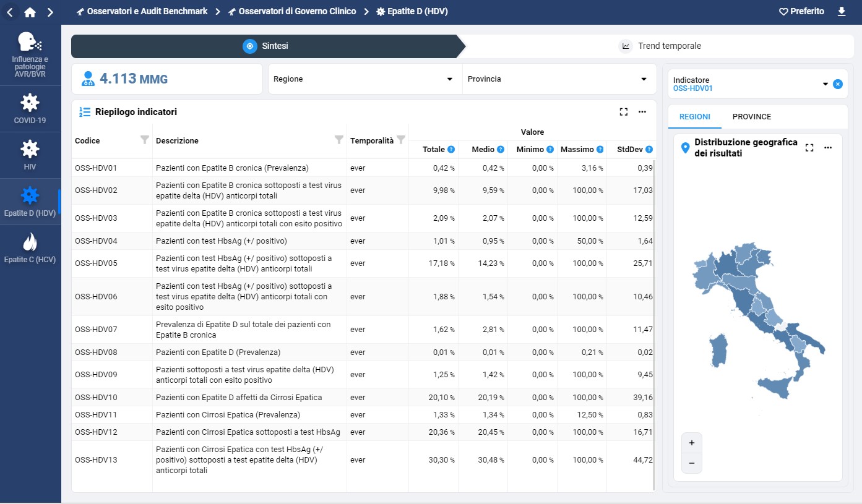
Task: Open Epatite C (HCV) sidebar section
Action: [x=30, y=248]
